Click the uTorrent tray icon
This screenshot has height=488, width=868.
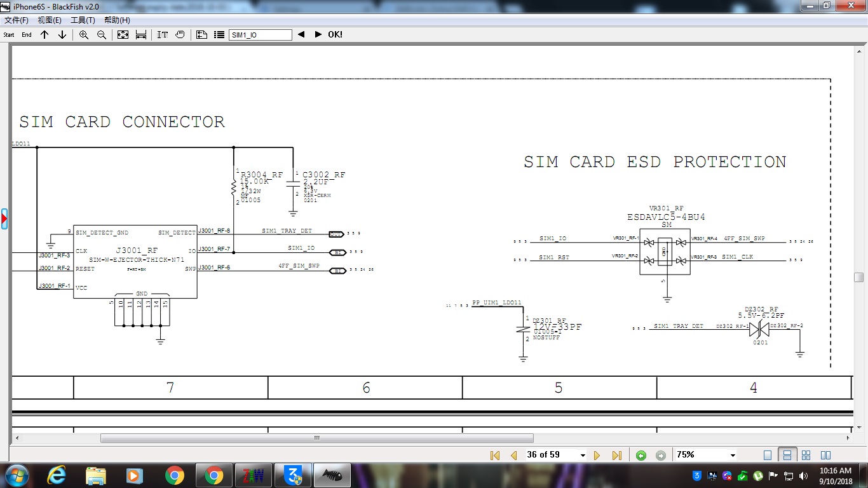coord(758,475)
